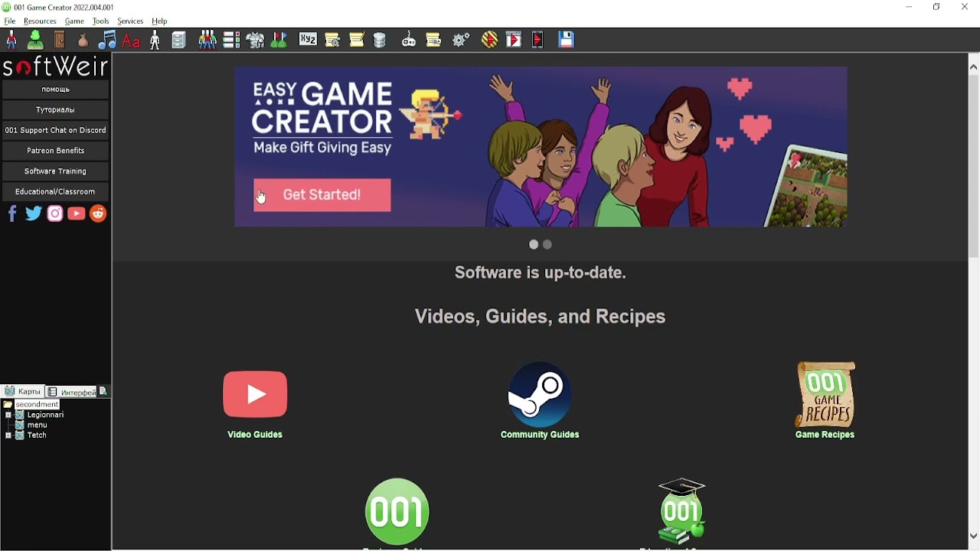
Task: Open the gamepad controls toolbar icon
Action: click(409, 40)
